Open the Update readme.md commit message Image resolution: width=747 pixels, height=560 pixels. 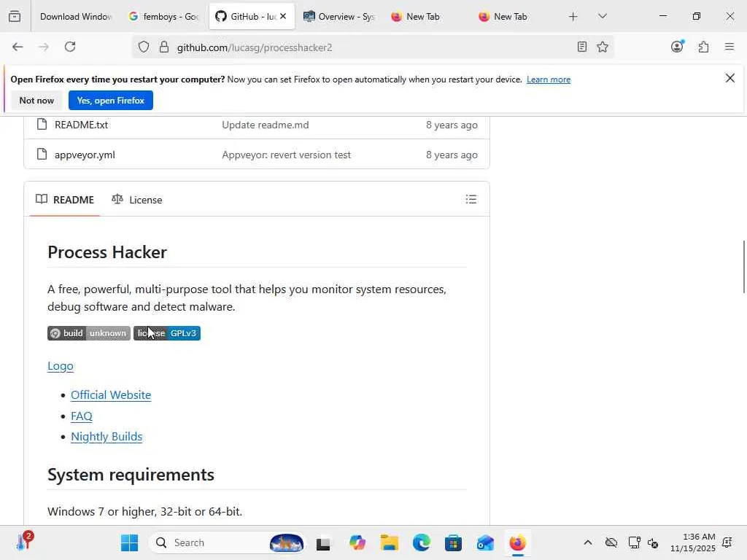click(x=266, y=125)
